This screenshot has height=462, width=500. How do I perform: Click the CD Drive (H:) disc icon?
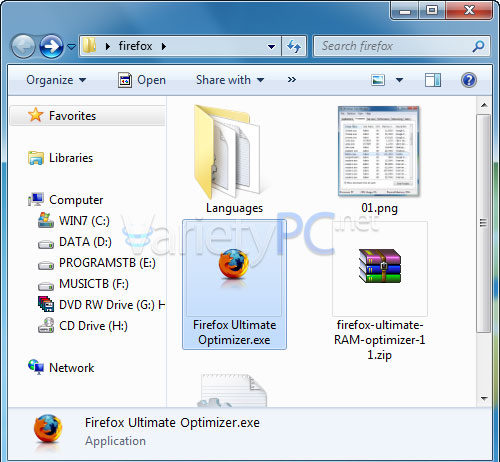[x=46, y=325]
